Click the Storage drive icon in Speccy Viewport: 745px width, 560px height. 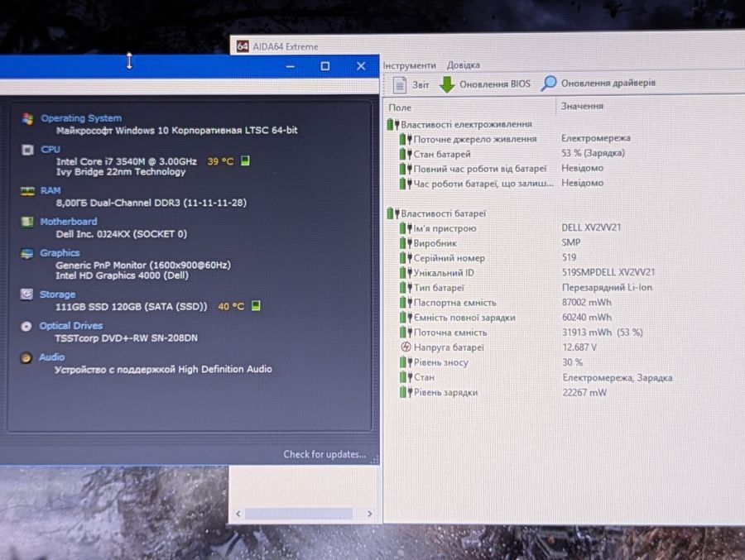(26, 294)
